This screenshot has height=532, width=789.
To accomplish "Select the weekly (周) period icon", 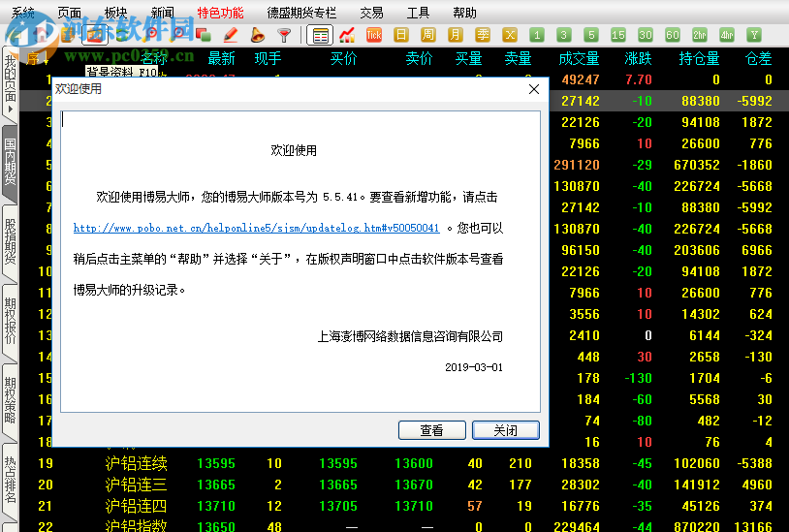I will tap(427, 35).
